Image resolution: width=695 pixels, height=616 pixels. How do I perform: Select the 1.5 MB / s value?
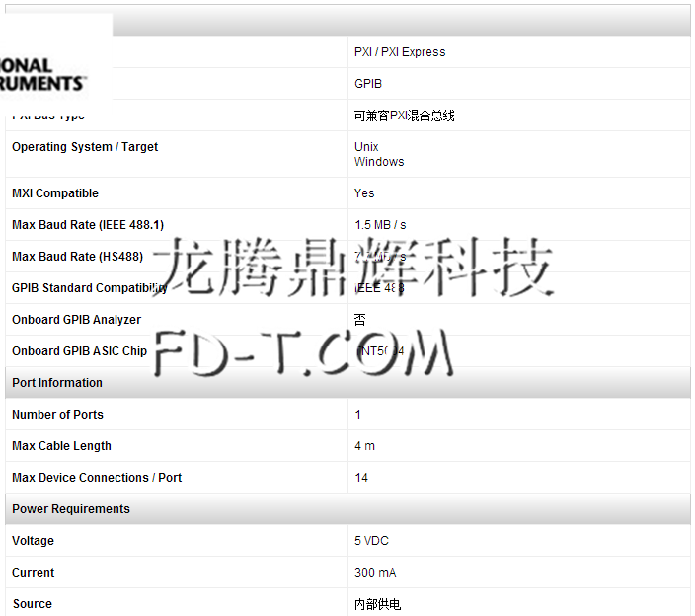[x=380, y=225]
